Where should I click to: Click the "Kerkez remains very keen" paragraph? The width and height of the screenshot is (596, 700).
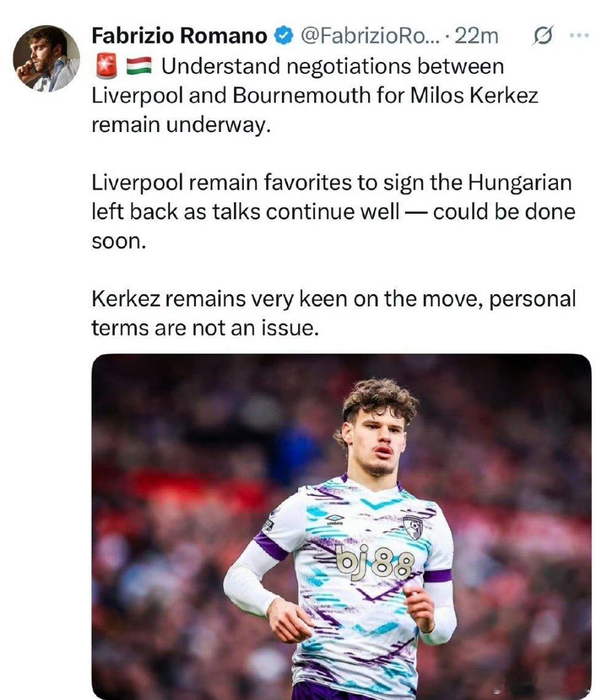click(333, 313)
